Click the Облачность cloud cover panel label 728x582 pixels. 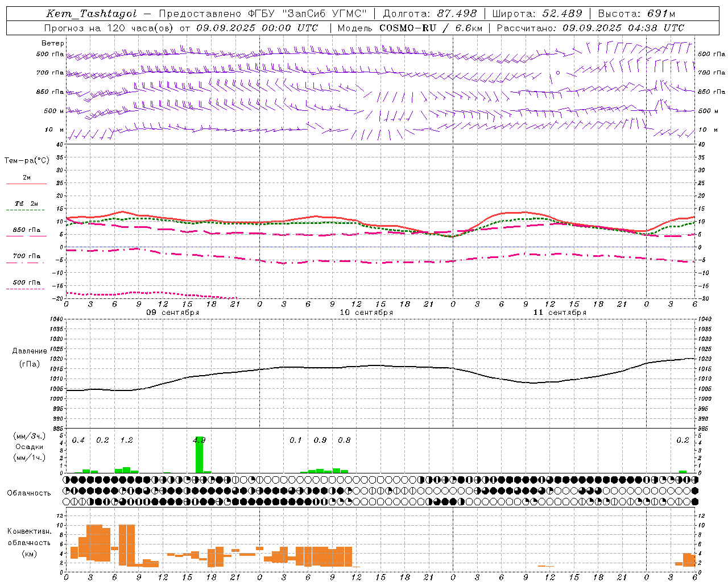point(29,493)
